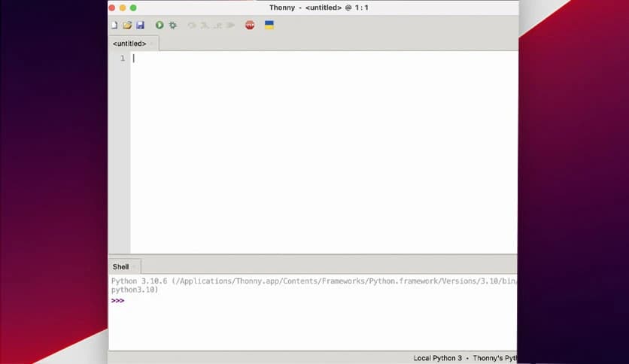Click the Step over debug icon
The width and height of the screenshot is (629, 364).
click(x=192, y=25)
